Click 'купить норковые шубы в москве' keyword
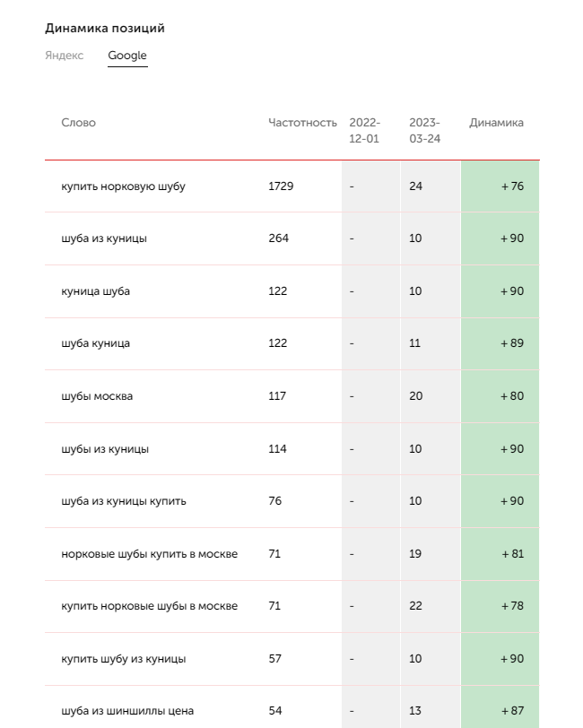The width and height of the screenshot is (583, 728). [149, 606]
